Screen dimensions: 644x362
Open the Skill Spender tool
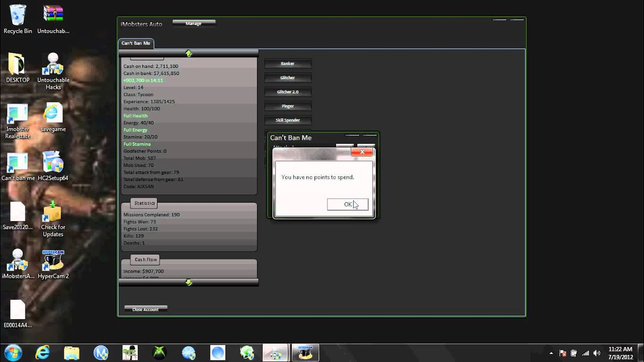point(288,120)
